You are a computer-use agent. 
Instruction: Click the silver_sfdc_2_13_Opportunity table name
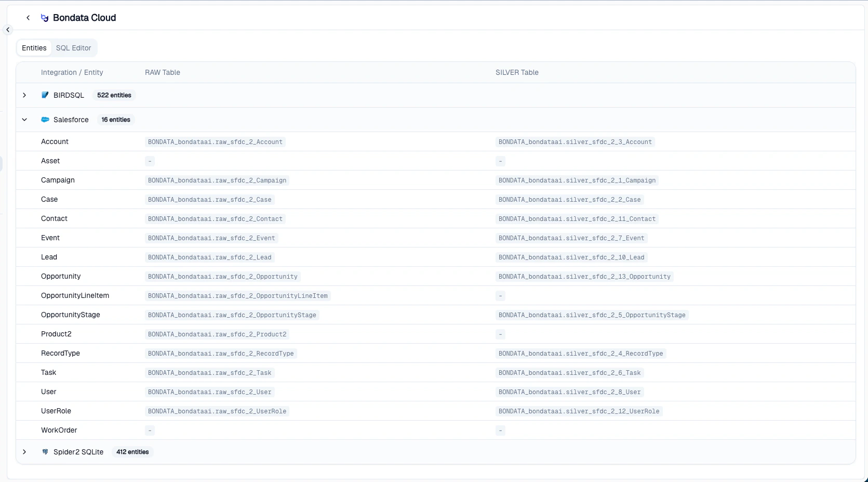584,277
